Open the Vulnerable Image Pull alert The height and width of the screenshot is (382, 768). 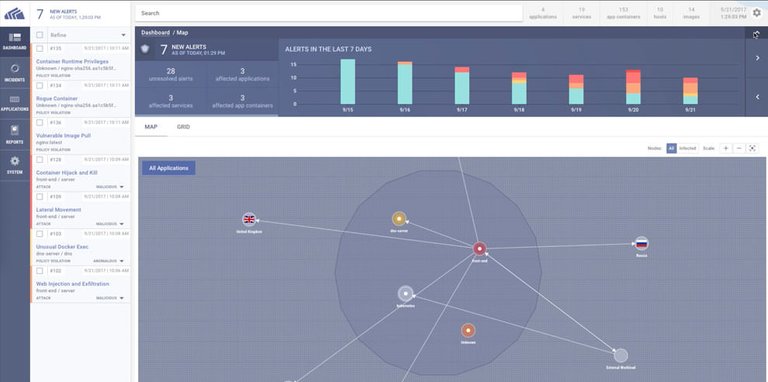[63, 136]
